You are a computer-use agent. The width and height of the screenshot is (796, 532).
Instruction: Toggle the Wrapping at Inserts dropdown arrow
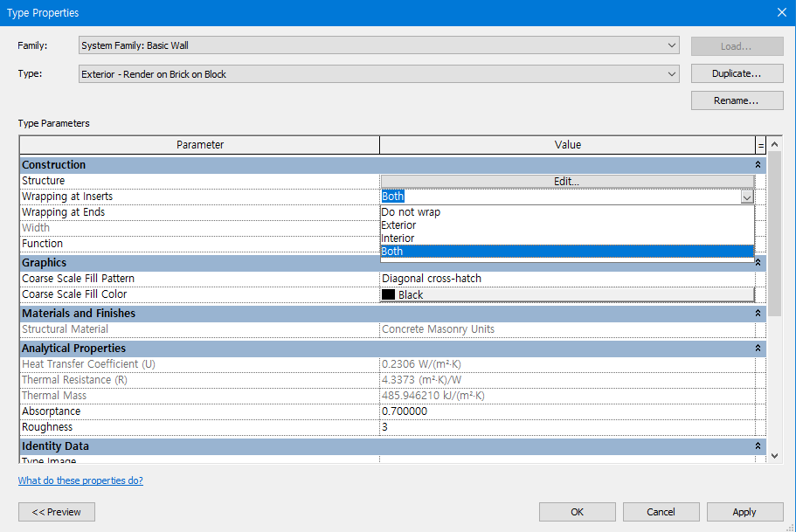[x=747, y=197]
